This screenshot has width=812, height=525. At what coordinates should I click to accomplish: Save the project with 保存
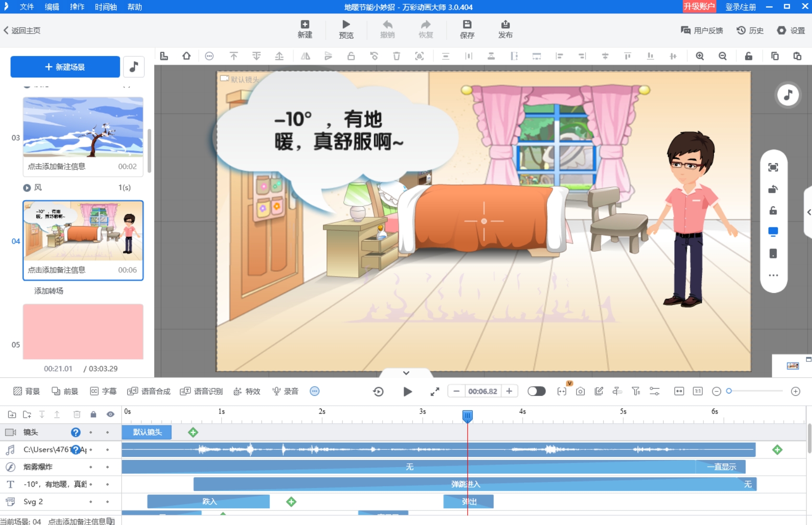pyautogui.click(x=467, y=29)
